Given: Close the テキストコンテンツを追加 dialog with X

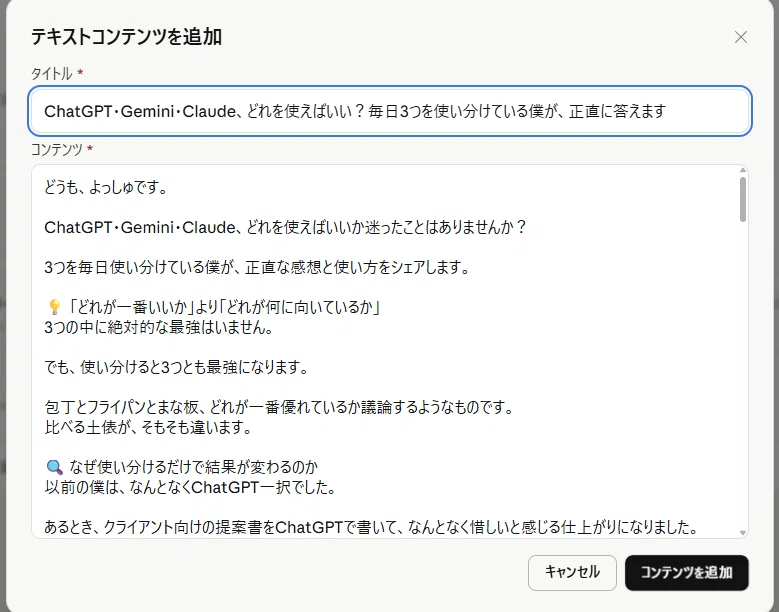Looking at the screenshot, I should (x=741, y=37).
